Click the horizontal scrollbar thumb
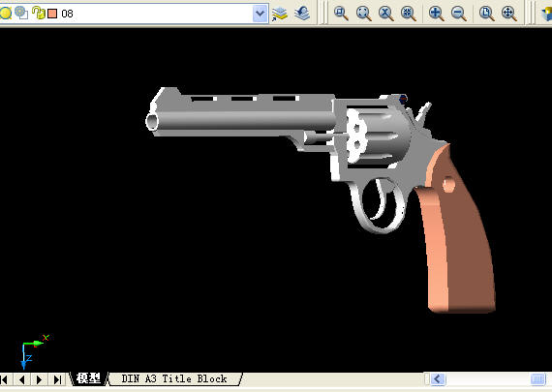552x392 pixels. coord(537,379)
